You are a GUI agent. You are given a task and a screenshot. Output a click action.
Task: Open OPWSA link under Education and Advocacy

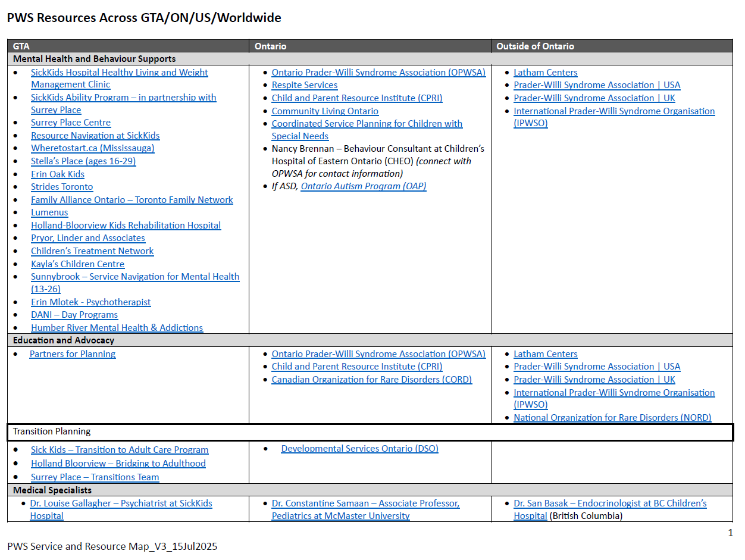[378, 354]
